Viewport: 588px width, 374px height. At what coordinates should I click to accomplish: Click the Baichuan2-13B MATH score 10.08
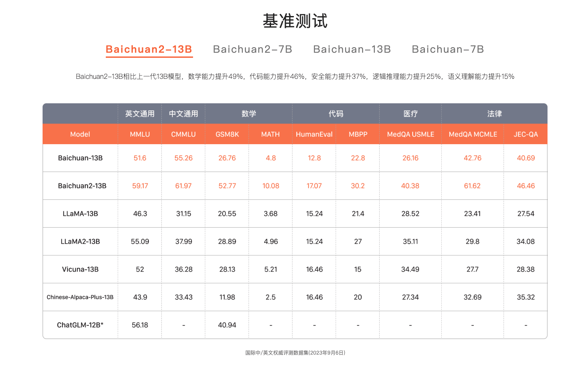[271, 186]
